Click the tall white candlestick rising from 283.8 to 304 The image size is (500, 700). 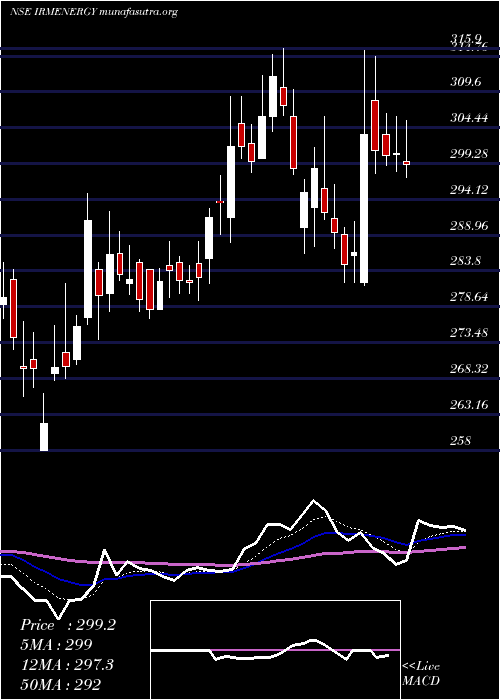click(364, 208)
